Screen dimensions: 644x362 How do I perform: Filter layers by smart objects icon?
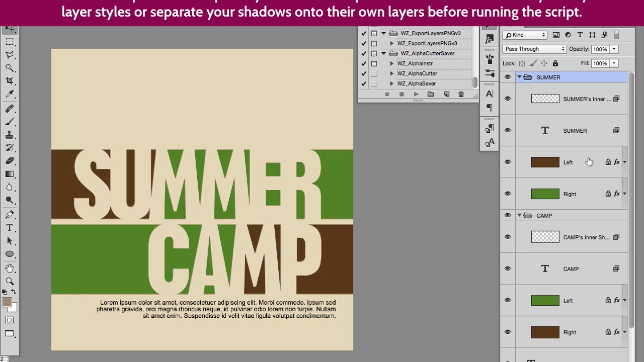point(604,35)
